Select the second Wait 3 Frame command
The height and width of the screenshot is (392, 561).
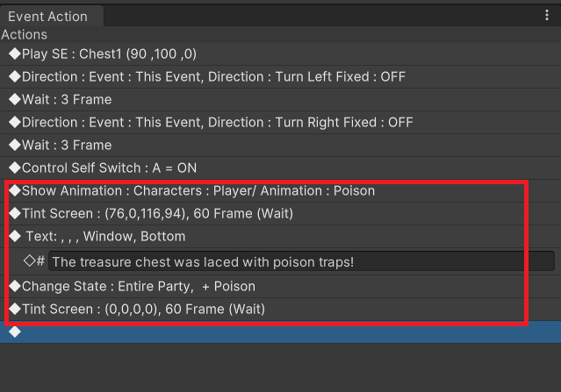(67, 146)
